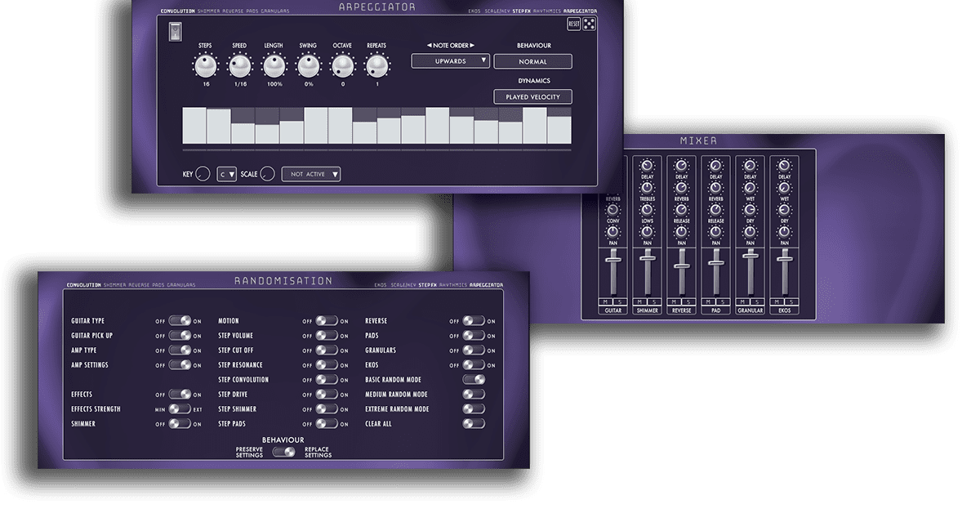Screen dimensions: 980x531
Task: Click the Shimmer channel Trebles knob
Action: point(647,188)
